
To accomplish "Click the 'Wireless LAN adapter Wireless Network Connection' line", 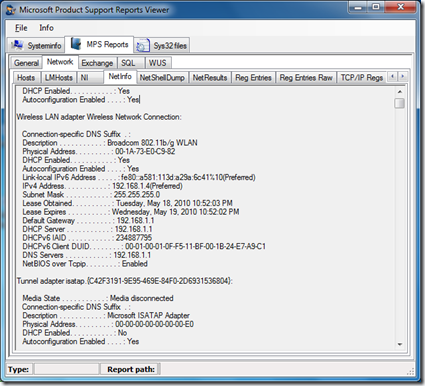I will [99, 117].
